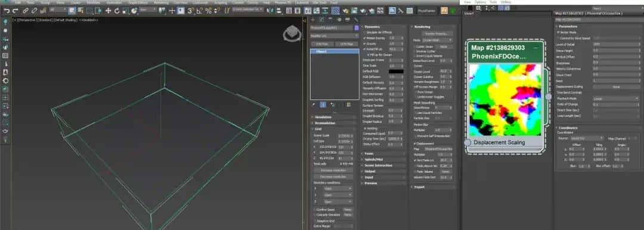Click the Displacement Map PhoenixFDOceanTex button
The height and width of the screenshot is (230, 644).
[438, 149]
